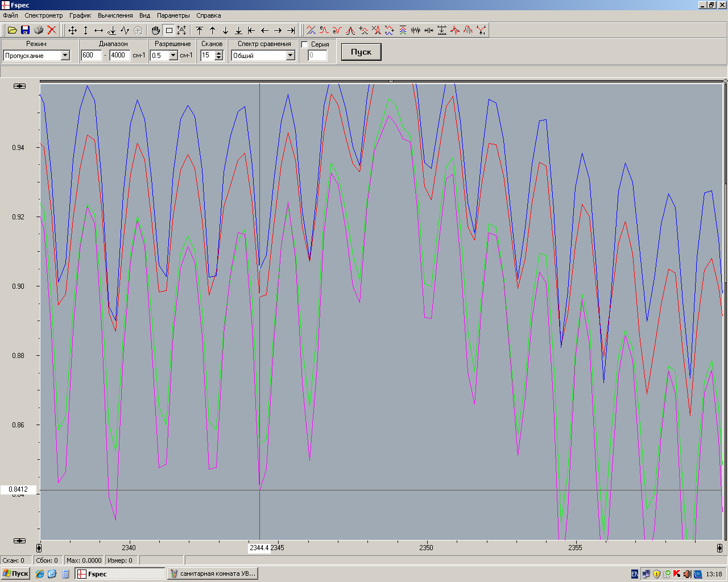This screenshot has height=582, width=728.
Task: Click the logarithm 'e' dip icon
Action: (x=337, y=30)
